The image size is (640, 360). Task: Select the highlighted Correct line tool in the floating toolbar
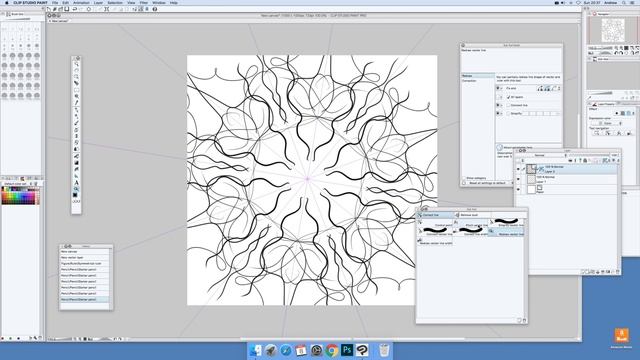[x=76, y=189]
